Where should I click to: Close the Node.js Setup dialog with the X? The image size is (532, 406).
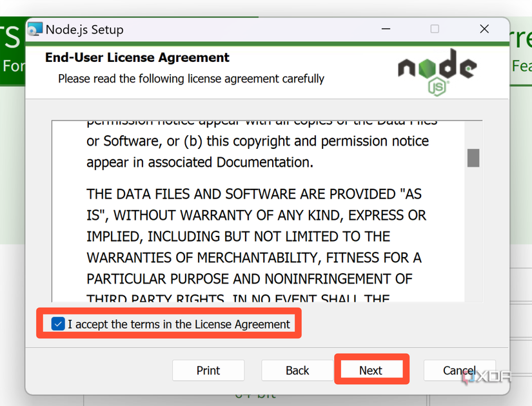(x=484, y=29)
